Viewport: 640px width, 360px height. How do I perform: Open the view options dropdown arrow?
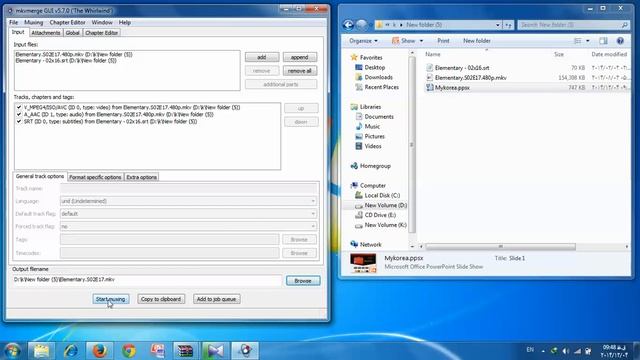point(588,41)
